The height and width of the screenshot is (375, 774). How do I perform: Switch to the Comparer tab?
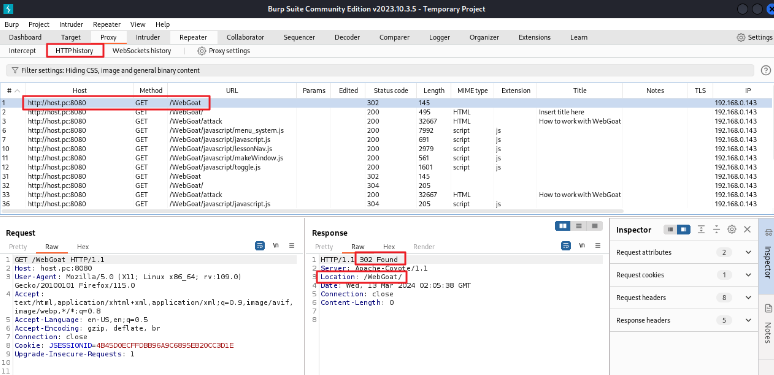pyautogui.click(x=394, y=38)
